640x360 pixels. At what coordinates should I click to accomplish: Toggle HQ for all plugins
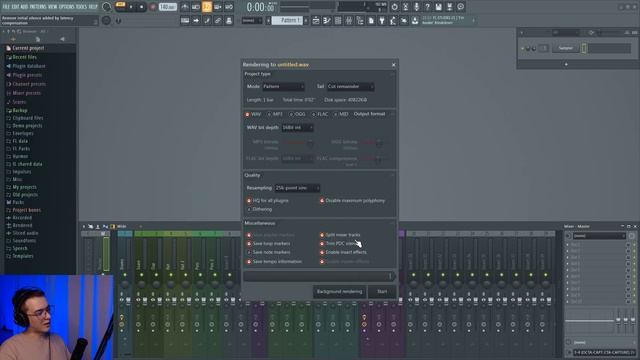[x=267, y=201]
